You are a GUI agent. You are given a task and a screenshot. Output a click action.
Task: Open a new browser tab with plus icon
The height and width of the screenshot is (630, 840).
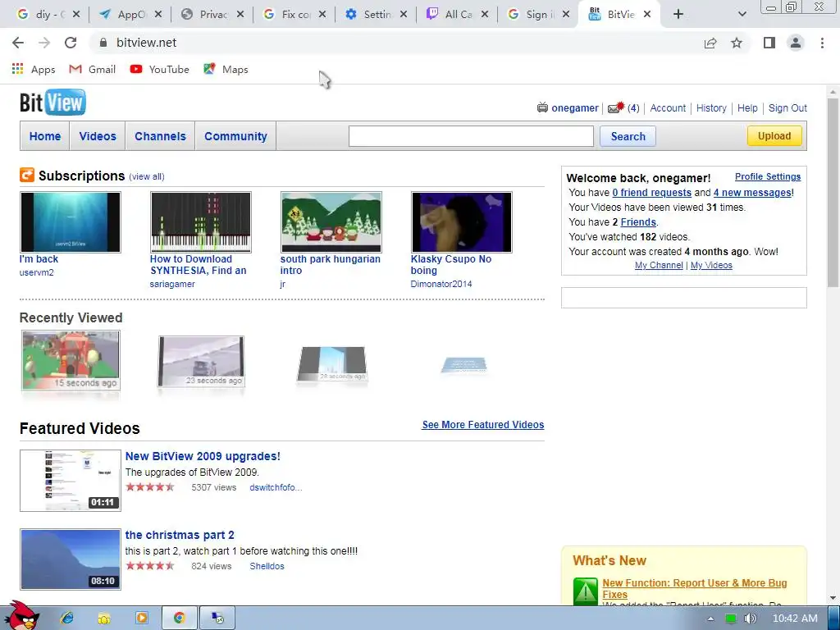click(678, 15)
